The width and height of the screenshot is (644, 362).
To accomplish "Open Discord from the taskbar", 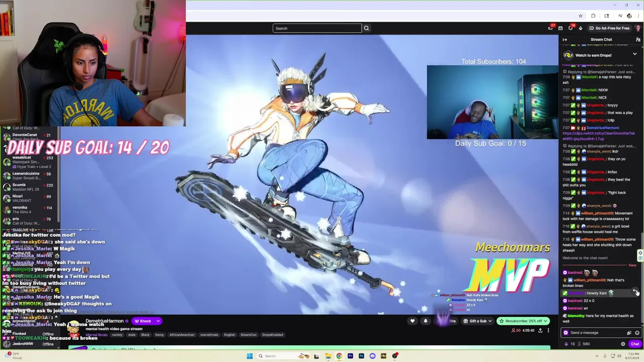I will click(x=372, y=356).
